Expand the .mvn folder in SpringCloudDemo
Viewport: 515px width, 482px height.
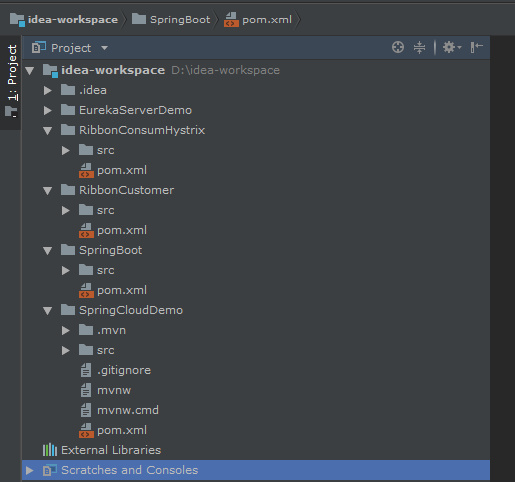(66, 330)
